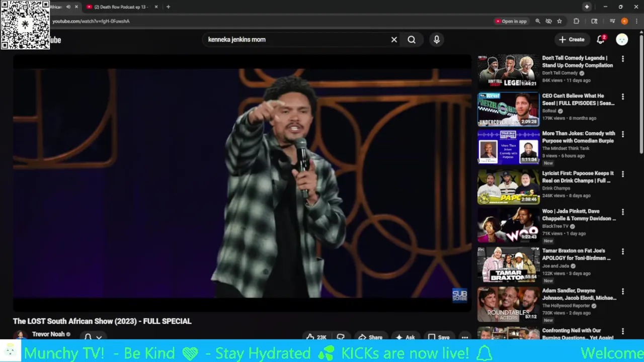This screenshot has width=644, height=362.
Task: Open the Lens search side panel icon
Action: [x=594, y=21]
